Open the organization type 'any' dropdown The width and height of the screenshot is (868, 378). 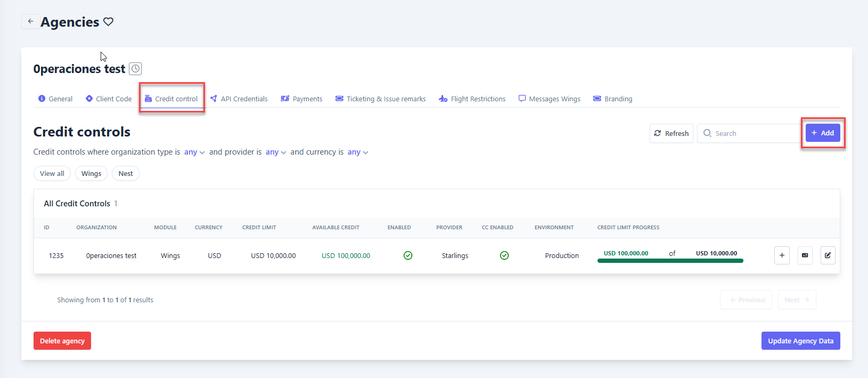click(x=194, y=152)
